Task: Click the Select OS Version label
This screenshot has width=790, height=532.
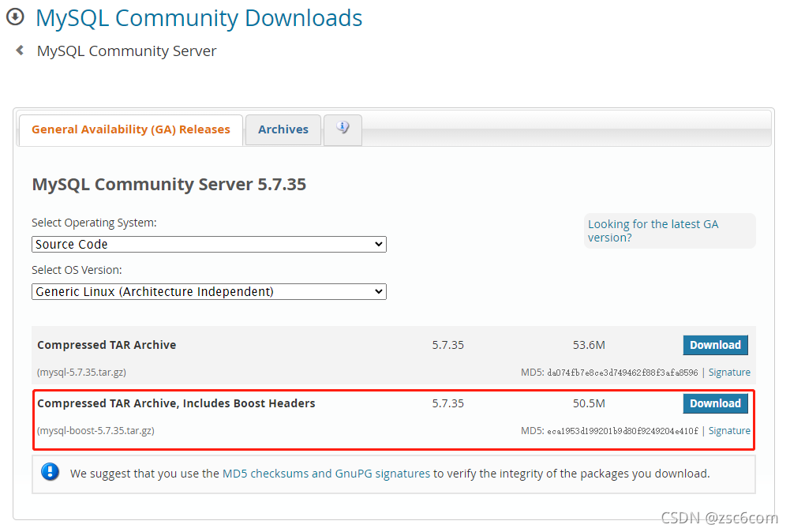Action: click(77, 270)
